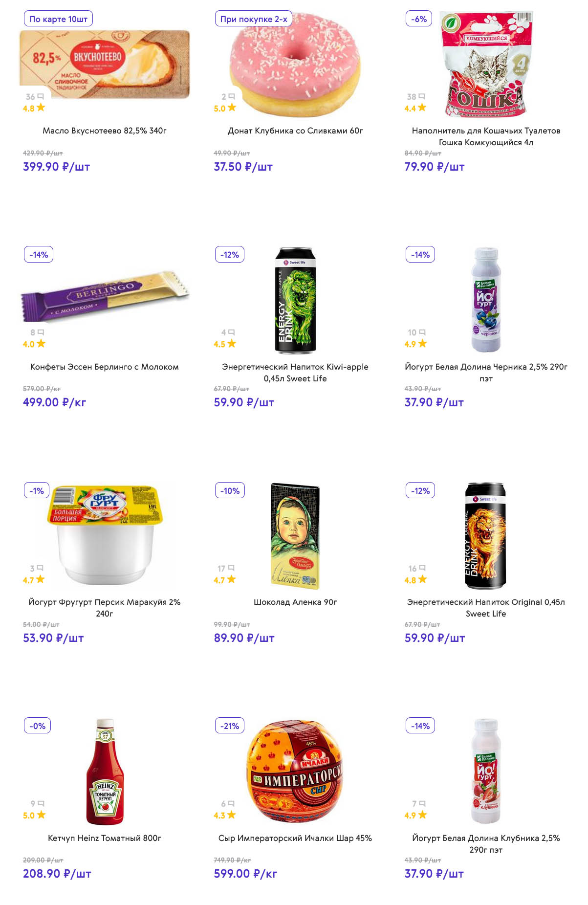588x905 pixels.
Task: Click the comment icon on Вкуснотеево butter
Action: point(41,96)
